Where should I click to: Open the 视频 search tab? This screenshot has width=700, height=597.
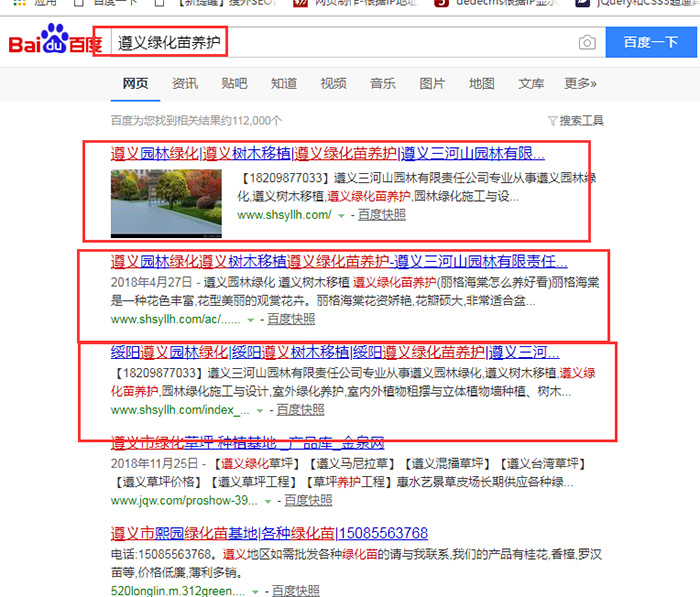point(333,83)
